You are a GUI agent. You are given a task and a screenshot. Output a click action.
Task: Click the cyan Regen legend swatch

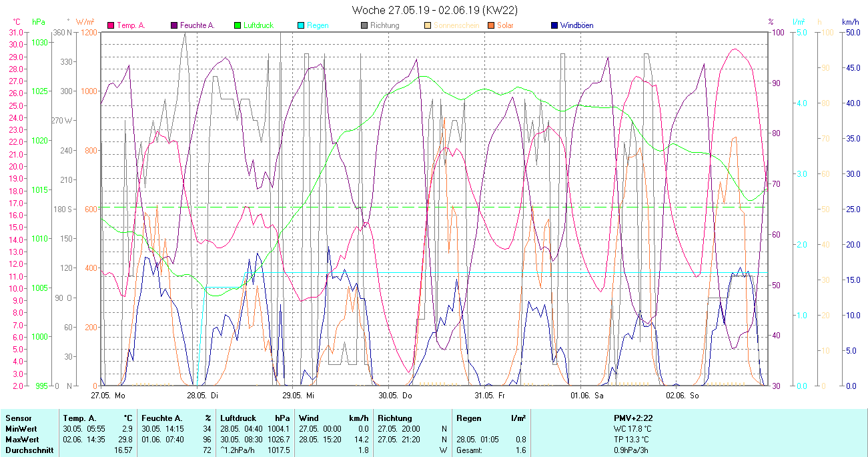pos(301,25)
